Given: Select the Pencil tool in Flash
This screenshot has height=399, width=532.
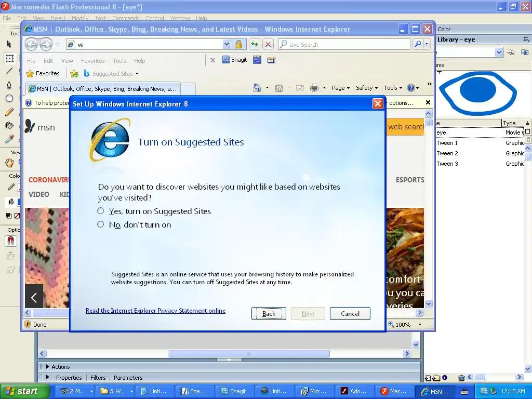Looking at the screenshot, I should point(9,112).
